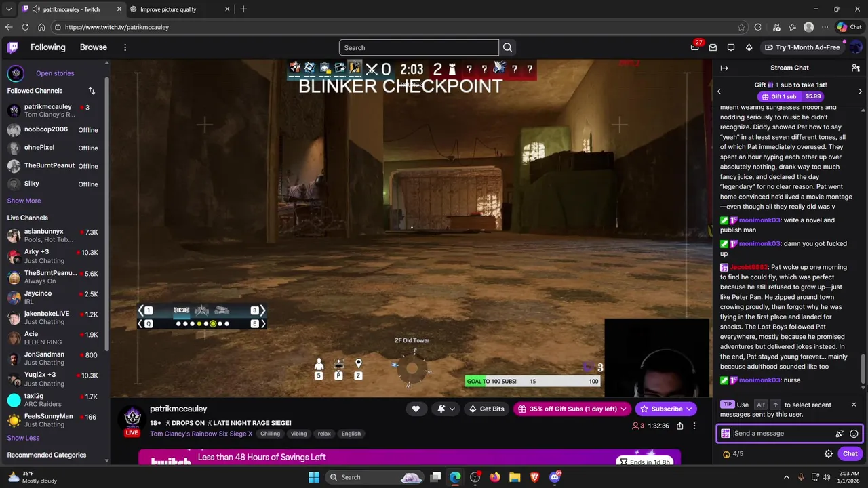Follow the channel with the heart button

[416, 409]
